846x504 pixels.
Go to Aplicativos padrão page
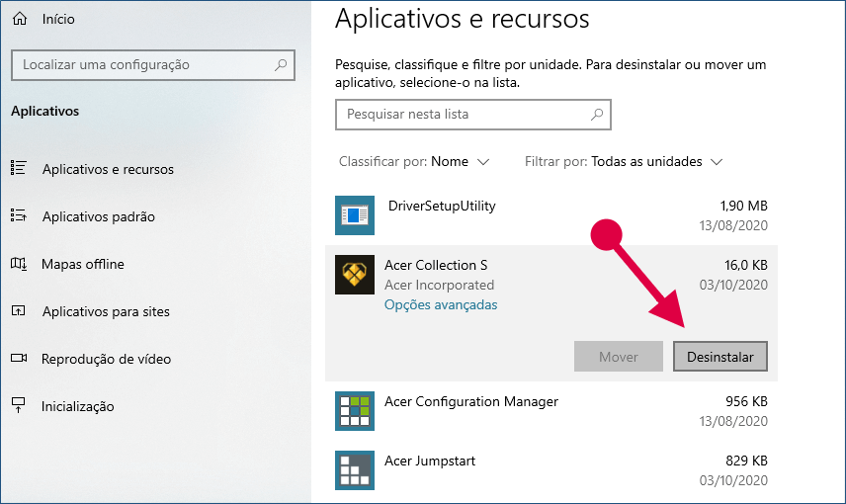tap(99, 216)
